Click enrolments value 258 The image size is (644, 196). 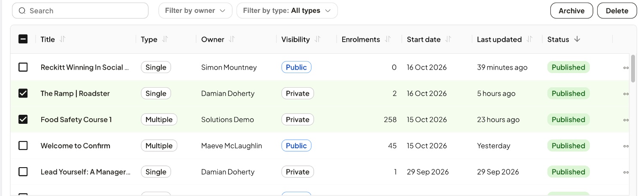coord(390,119)
